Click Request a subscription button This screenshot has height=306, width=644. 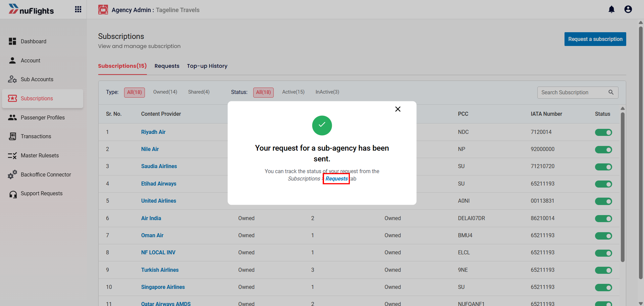pos(595,39)
